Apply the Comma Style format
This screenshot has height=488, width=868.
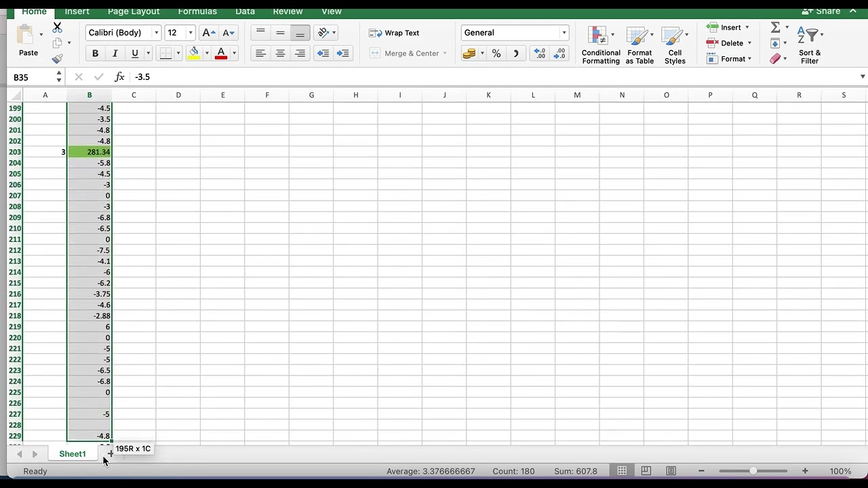516,54
